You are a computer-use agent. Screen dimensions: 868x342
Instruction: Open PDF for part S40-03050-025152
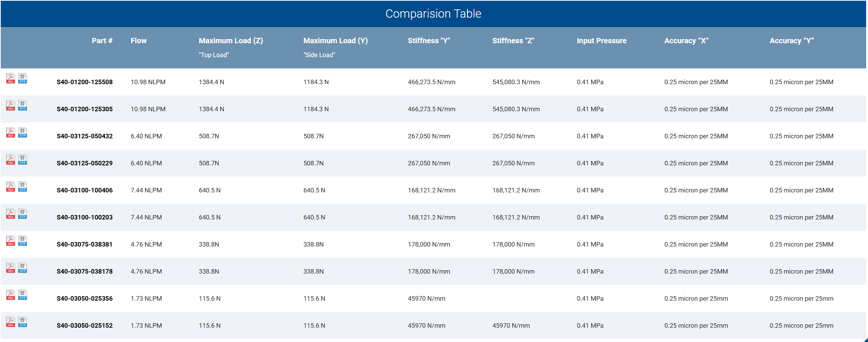pos(11,322)
